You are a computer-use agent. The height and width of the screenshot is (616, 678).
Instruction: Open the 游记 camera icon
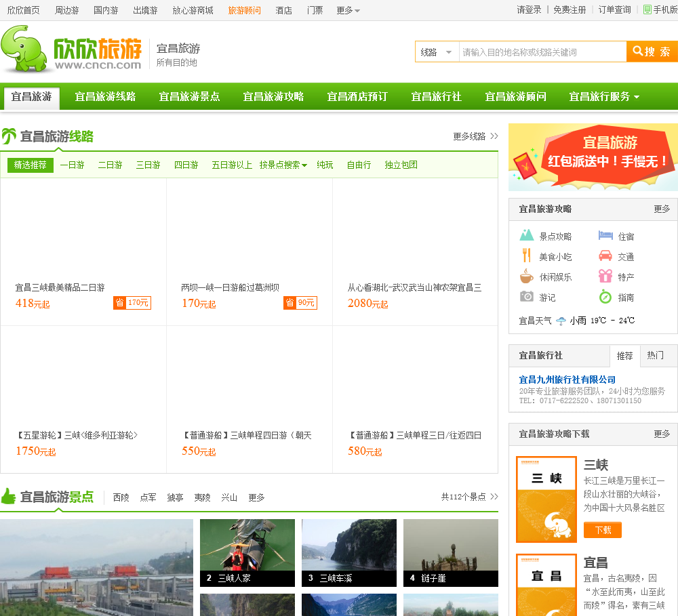tap(527, 297)
